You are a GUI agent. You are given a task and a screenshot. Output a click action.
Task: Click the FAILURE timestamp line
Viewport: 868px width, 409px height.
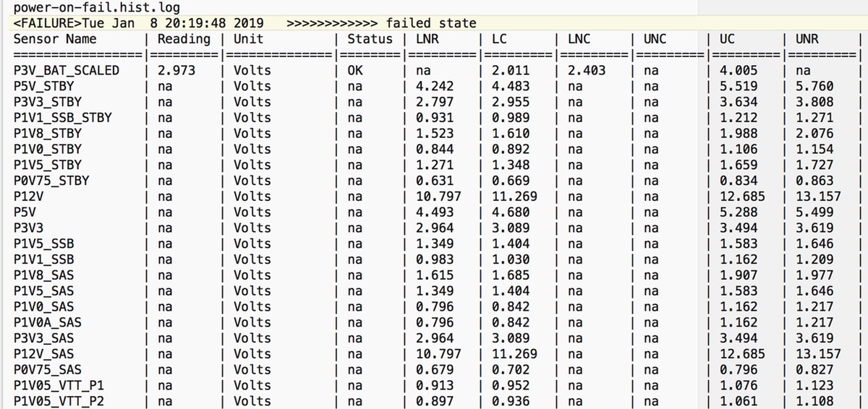pos(245,23)
